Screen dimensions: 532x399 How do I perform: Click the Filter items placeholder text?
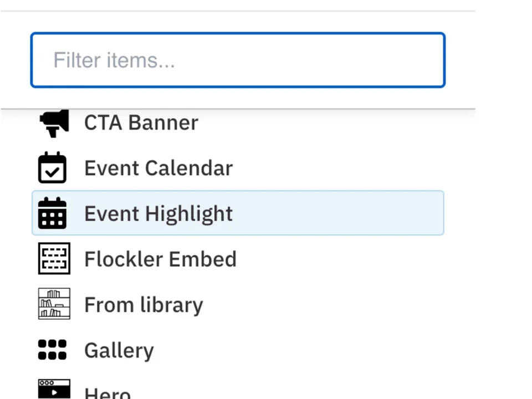114,60
